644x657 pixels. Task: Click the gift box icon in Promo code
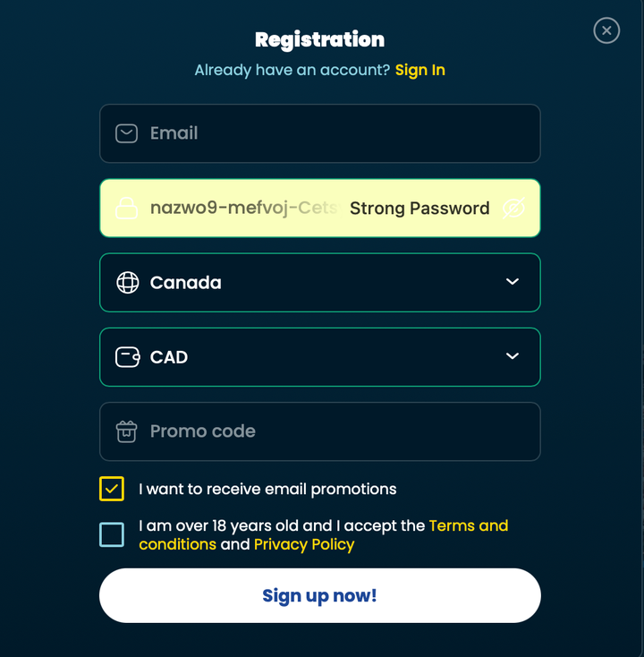126,431
